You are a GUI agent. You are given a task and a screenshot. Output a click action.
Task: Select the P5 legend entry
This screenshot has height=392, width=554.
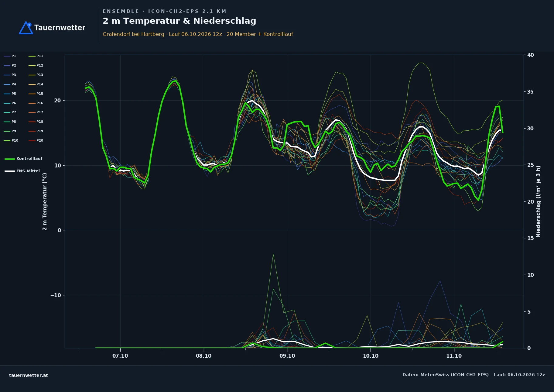pos(10,94)
